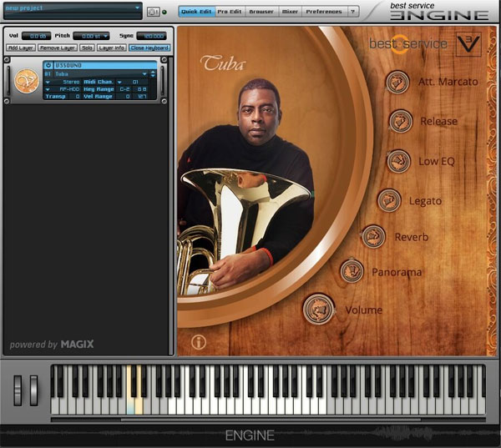
Task: Click the Sync tempo value field
Action: (152, 36)
